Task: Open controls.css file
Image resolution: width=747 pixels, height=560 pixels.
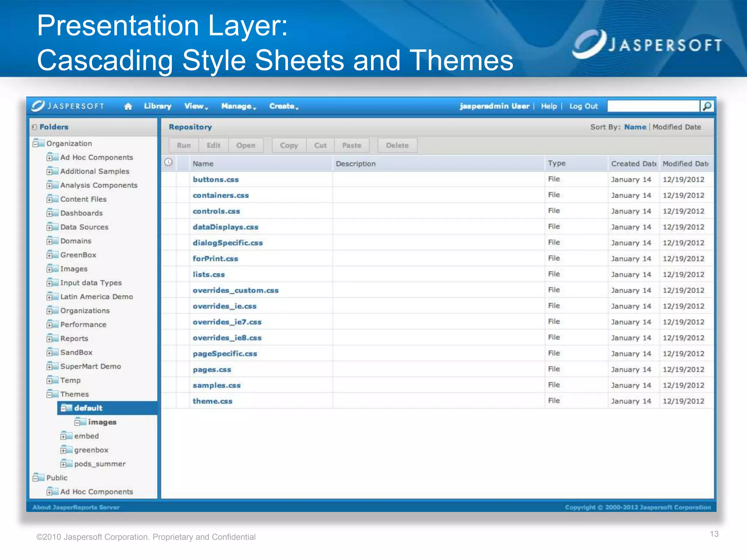Action: click(216, 211)
